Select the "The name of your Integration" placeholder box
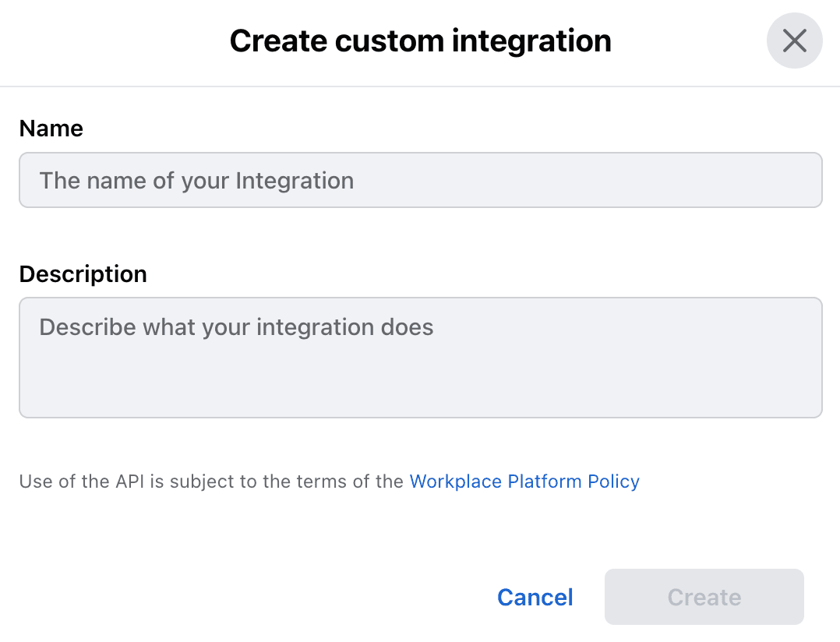 420,180
